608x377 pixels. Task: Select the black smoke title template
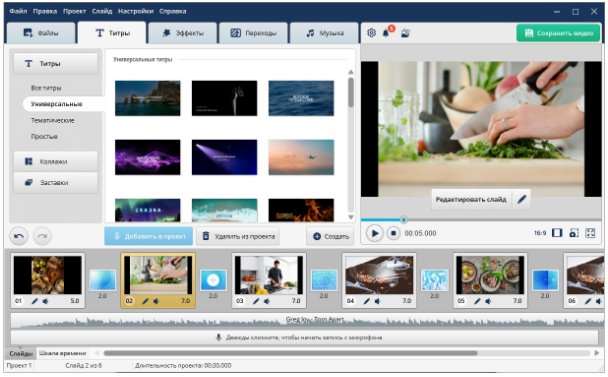[225, 98]
